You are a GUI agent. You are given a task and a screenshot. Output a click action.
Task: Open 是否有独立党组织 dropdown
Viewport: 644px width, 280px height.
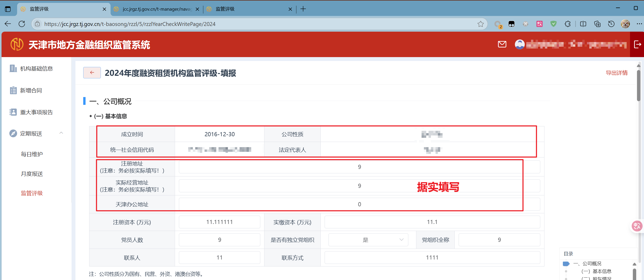tap(368, 240)
